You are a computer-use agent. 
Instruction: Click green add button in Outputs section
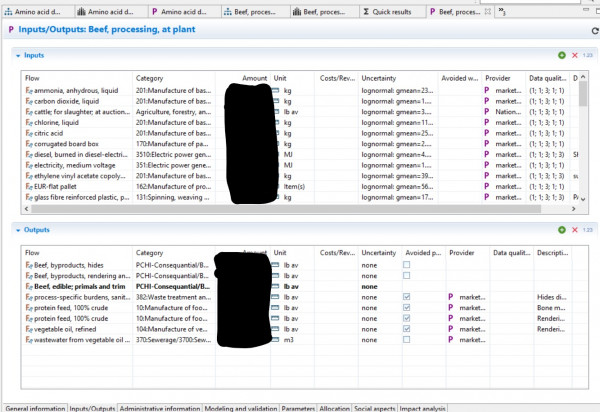[561, 230]
